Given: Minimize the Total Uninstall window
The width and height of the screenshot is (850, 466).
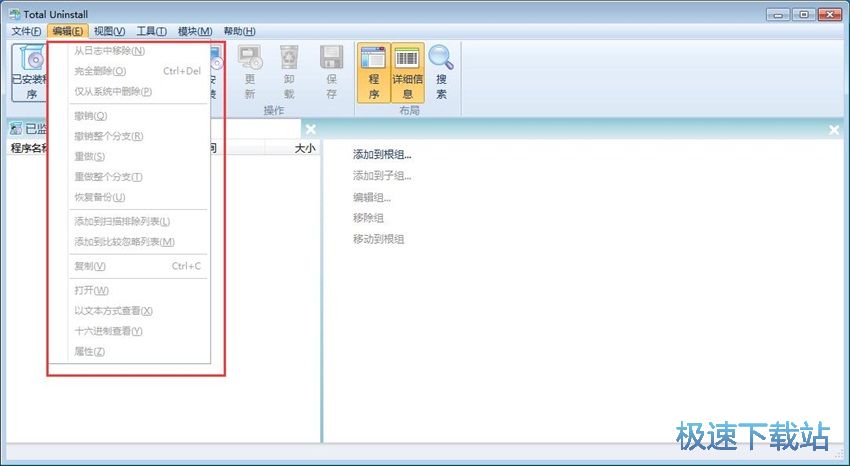Looking at the screenshot, I should [778, 15].
